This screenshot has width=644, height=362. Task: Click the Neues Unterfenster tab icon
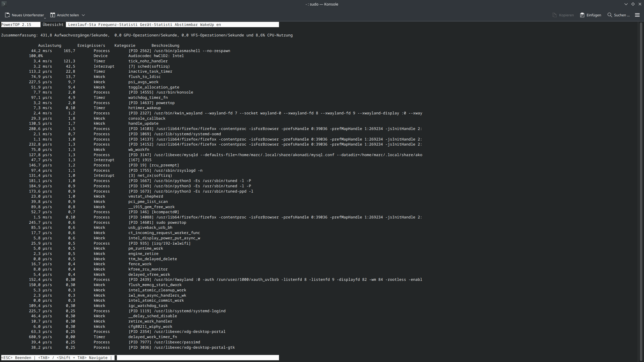pos(7,15)
